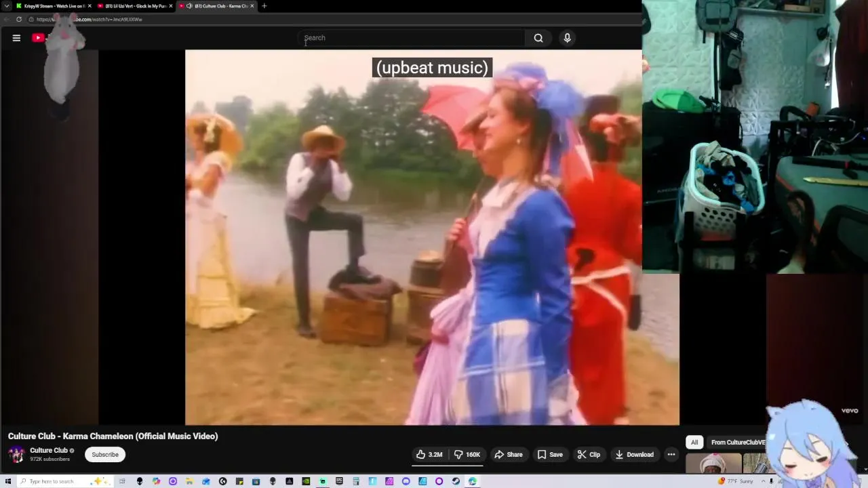Dislike the video (160K thumbs down)
868x488 pixels.
click(x=467, y=454)
